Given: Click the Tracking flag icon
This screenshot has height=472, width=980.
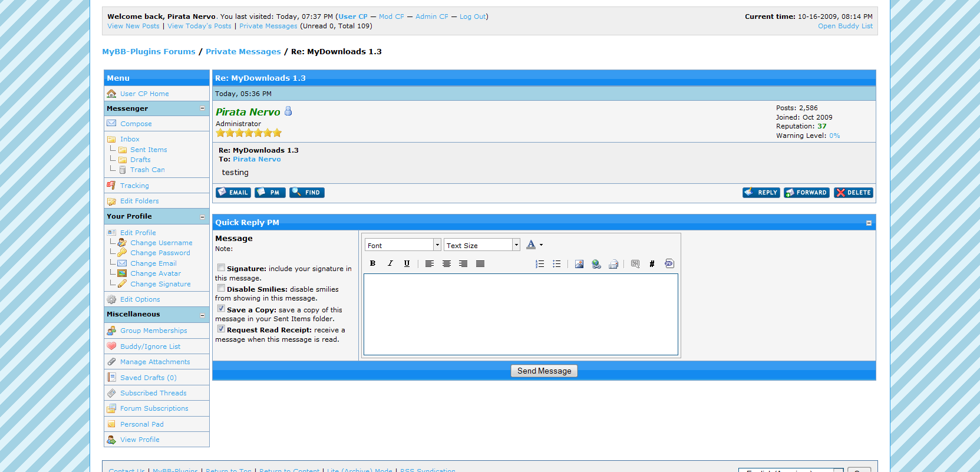Looking at the screenshot, I should click(111, 185).
